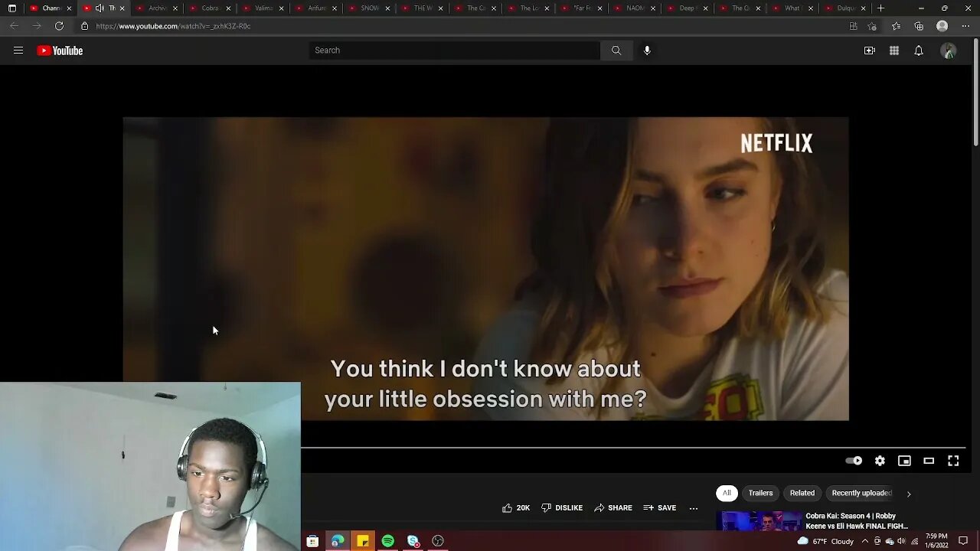Click the SHARE button
Screen dimensions: 980x551
coord(613,507)
